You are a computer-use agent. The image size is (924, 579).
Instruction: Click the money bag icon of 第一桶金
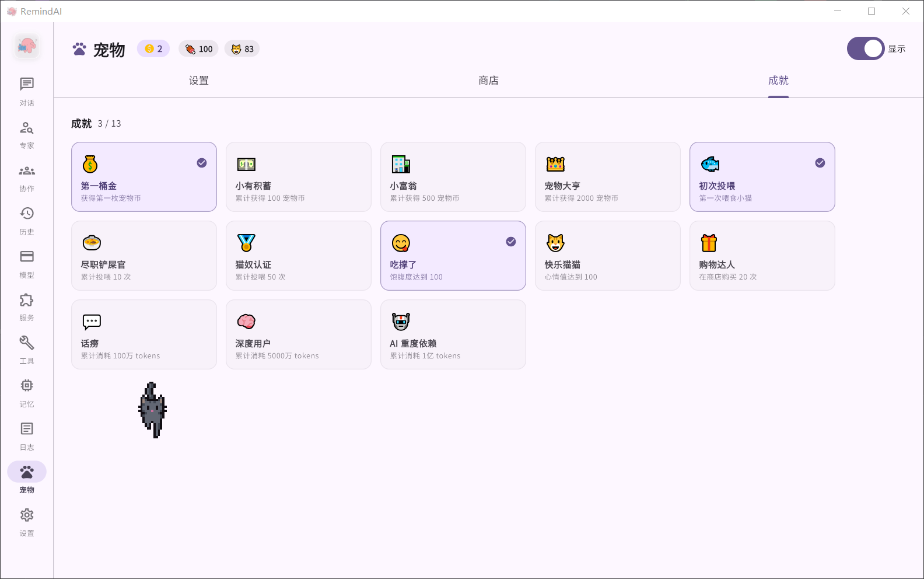point(90,165)
